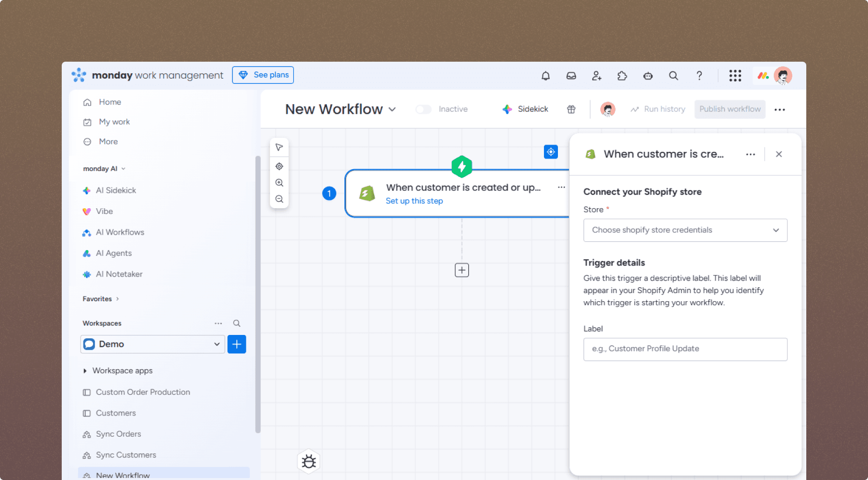The height and width of the screenshot is (480, 868).
Task: Click the gift icon in workflow header
Action: [x=571, y=109]
